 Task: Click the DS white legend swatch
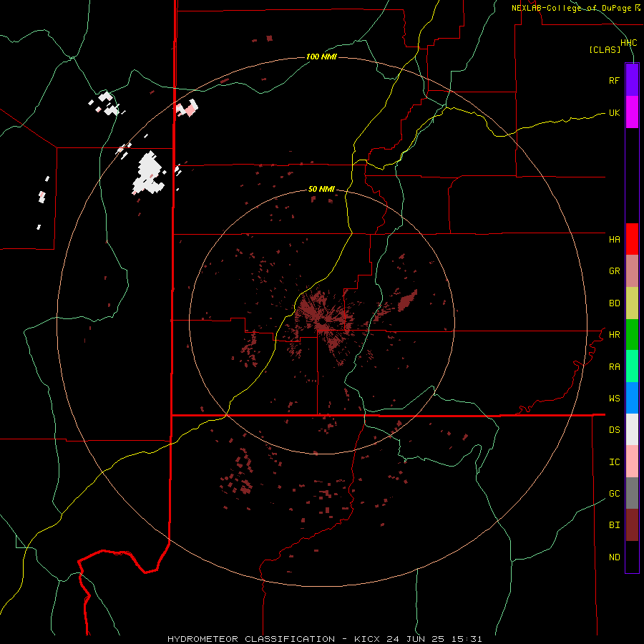pyautogui.click(x=632, y=429)
